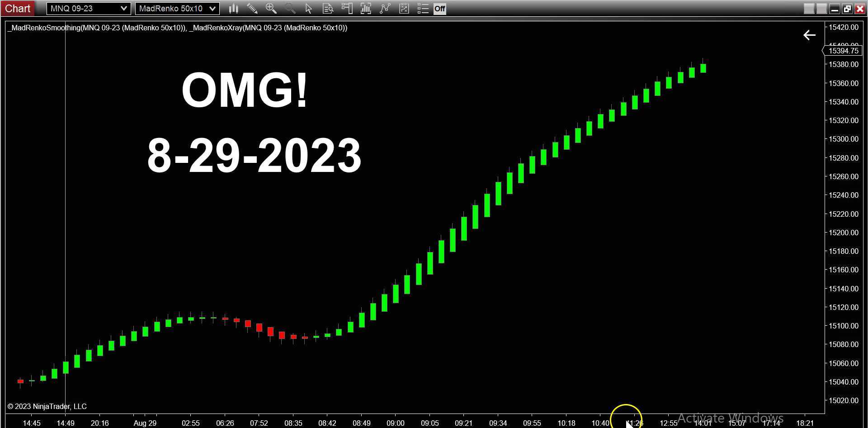868x428 pixels.
Task: Open the Chart menu
Action: click(x=18, y=8)
